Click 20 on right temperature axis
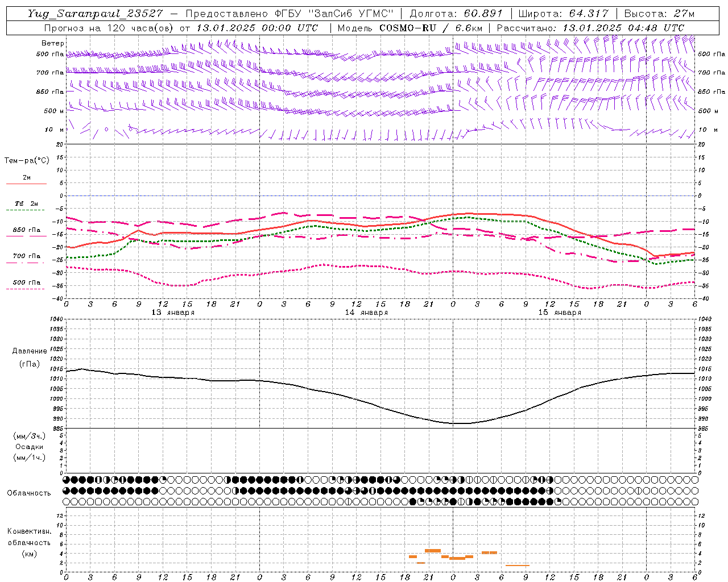728x582 pixels. [x=702, y=144]
